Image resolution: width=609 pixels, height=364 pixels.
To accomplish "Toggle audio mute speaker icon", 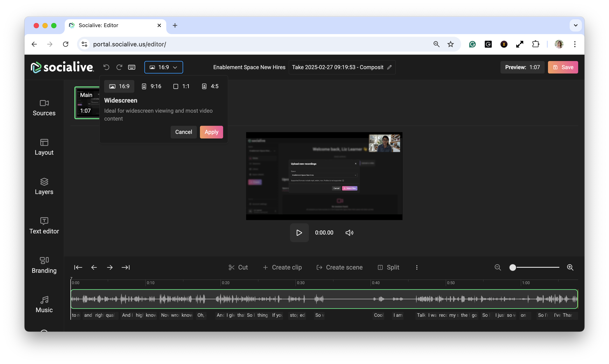I will pos(349,233).
